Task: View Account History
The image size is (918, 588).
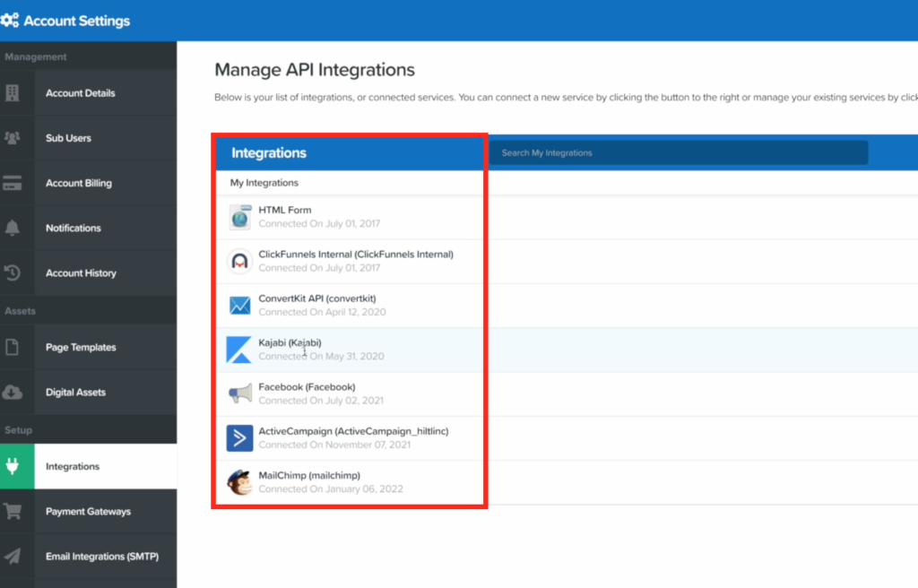Action: (x=89, y=272)
